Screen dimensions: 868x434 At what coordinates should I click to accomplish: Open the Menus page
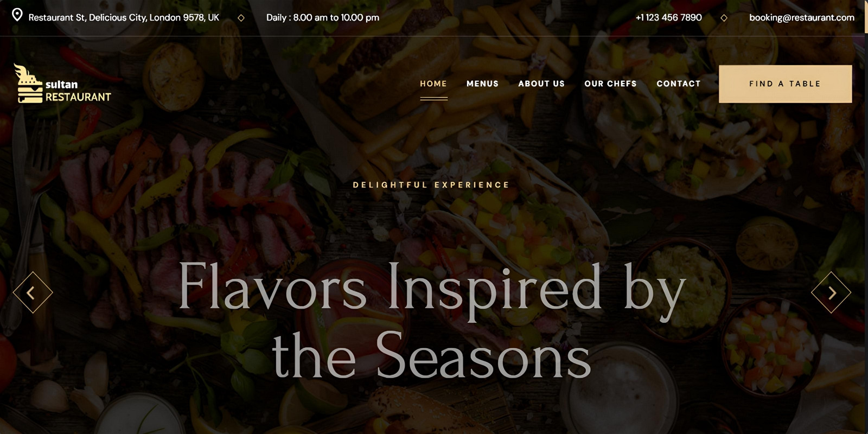pos(482,84)
